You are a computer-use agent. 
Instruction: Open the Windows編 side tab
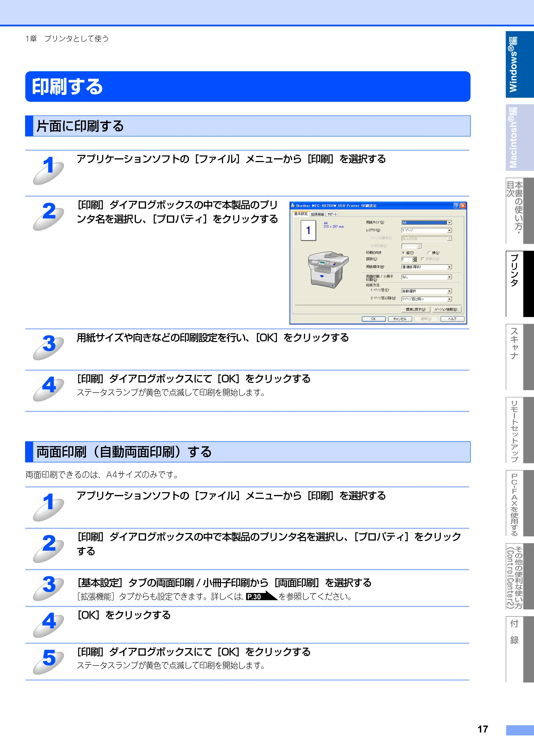tap(520, 65)
